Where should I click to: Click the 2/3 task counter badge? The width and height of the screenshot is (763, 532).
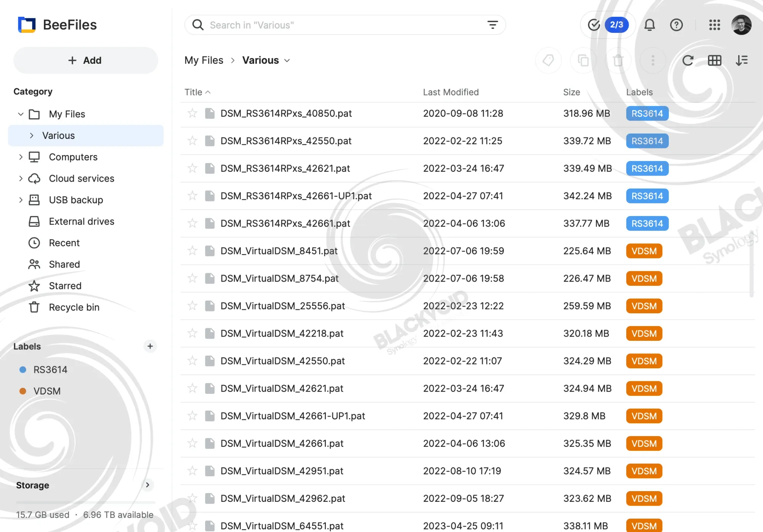616,25
